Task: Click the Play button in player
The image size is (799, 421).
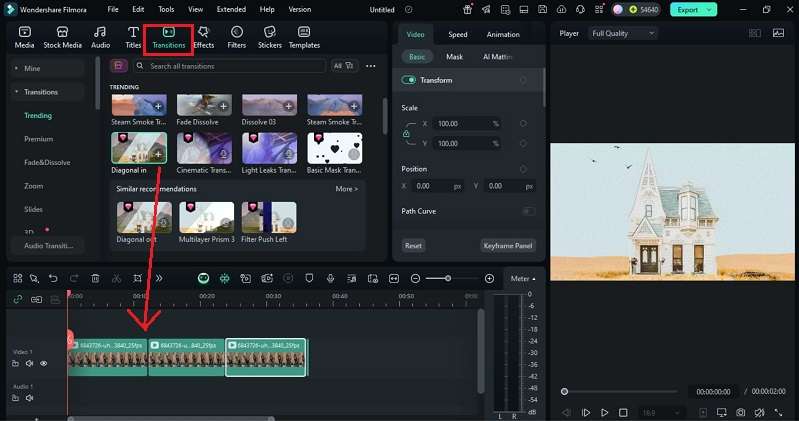Action: click(604, 412)
